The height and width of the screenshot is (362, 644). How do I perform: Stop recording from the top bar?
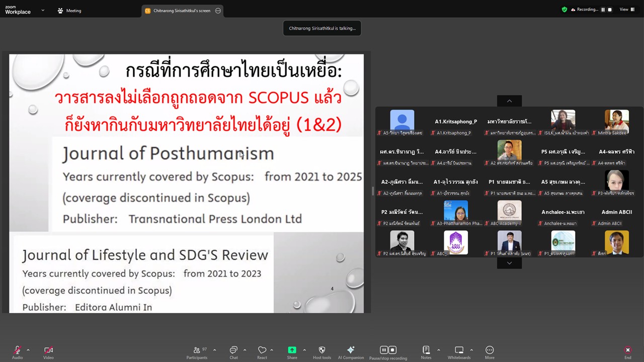pyautogui.click(x=610, y=10)
